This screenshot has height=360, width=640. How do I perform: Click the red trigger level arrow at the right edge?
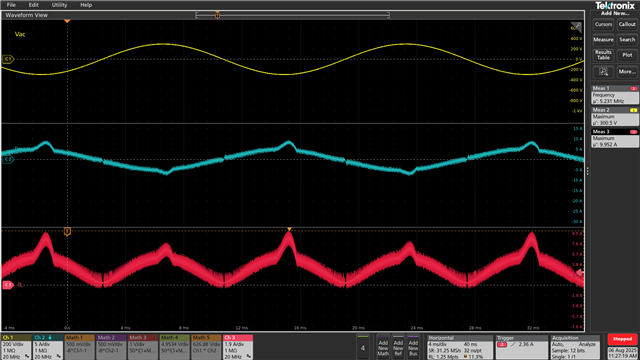580,272
